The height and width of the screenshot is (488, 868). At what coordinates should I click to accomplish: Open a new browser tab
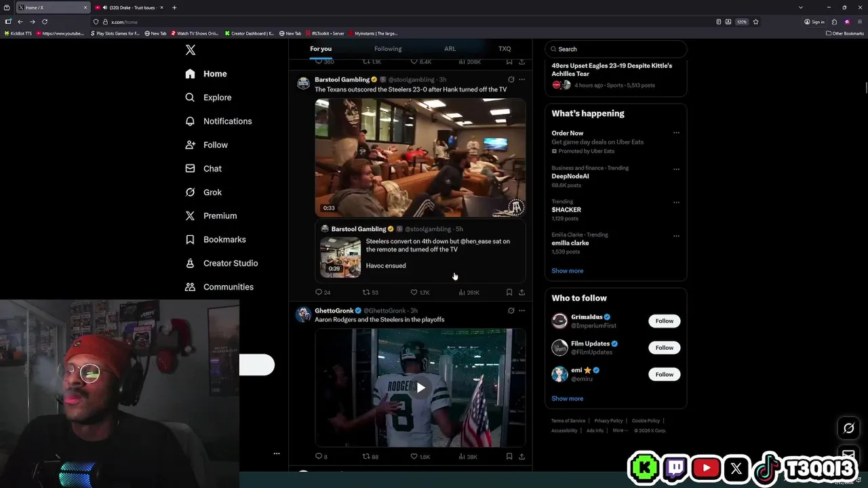point(174,7)
